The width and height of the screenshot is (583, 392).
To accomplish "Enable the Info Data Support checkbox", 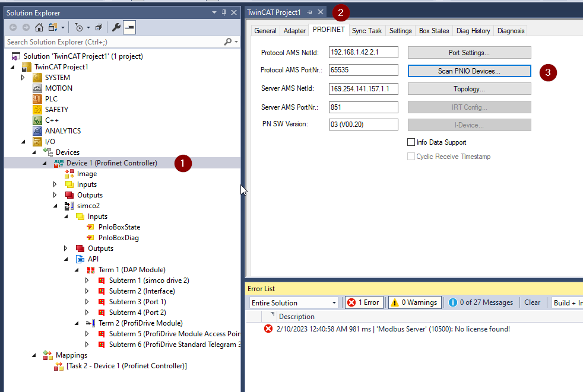I will click(411, 142).
